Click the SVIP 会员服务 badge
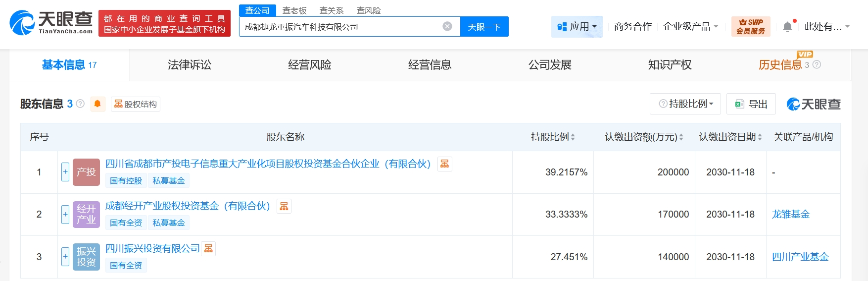The width and height of the screenshot is (868, 281). point(750,27)
